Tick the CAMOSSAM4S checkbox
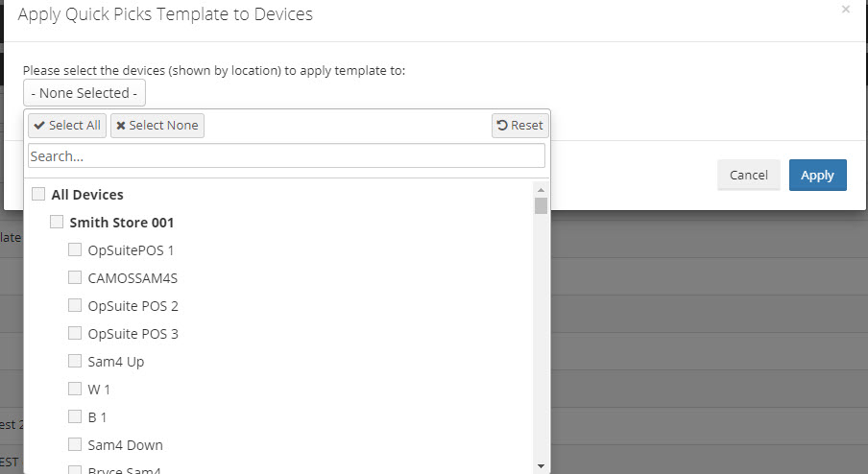This screenshot has width=868, height=474. coord(75,277)
